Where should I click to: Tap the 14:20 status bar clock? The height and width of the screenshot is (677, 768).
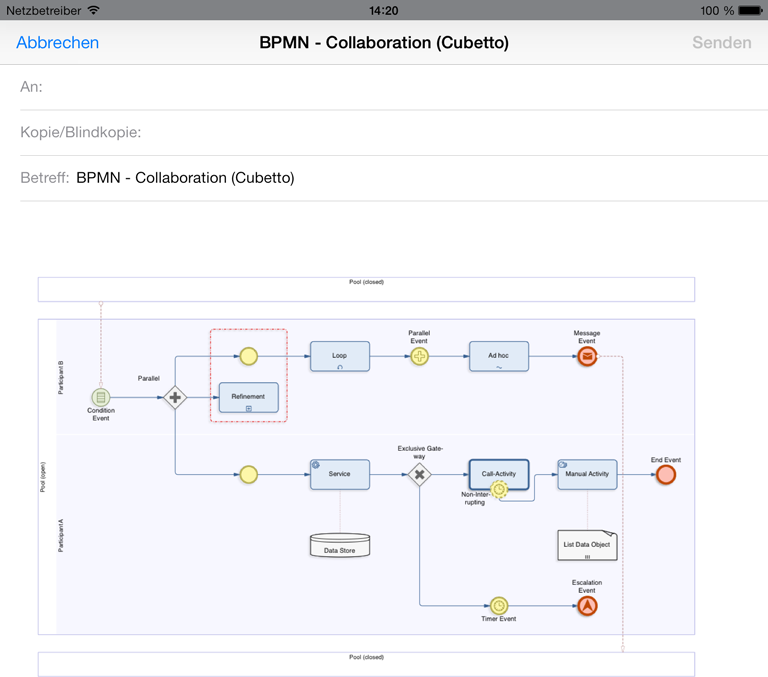pyautogui.click(x=384, y=10)
